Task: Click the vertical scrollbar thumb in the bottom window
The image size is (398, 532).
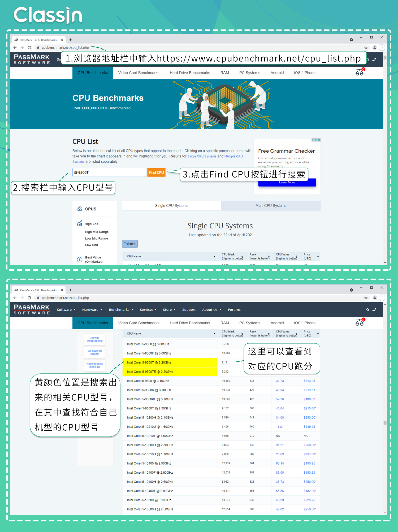Action: [385, 422]
